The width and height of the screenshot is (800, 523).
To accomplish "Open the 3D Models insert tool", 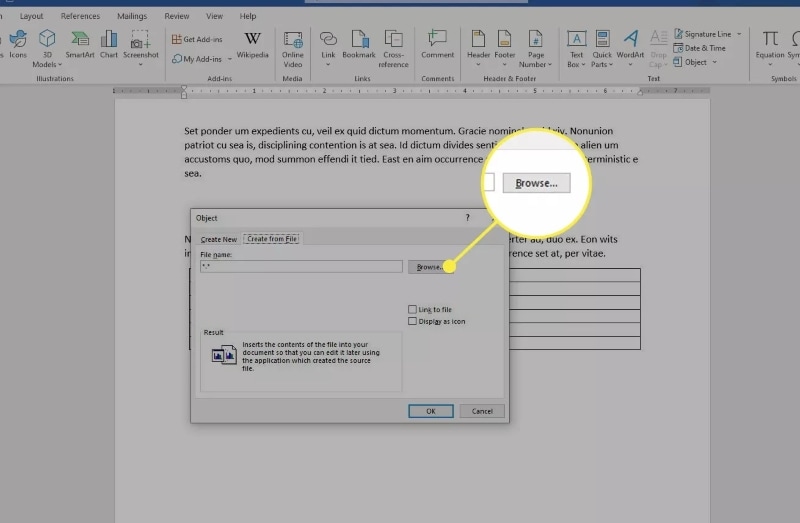I will [x=47, y=48].
